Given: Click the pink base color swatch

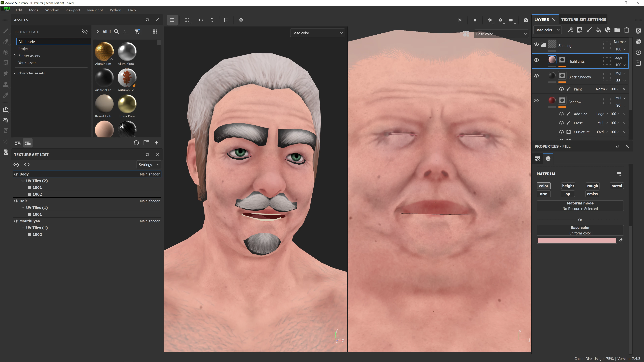Looking at the screenshot, I should pos(577,240).
